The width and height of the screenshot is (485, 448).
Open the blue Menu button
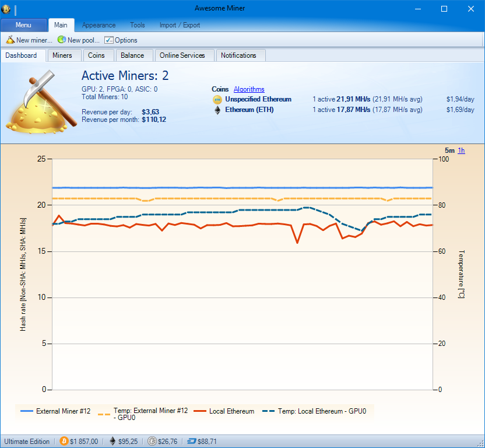point(24,25)
